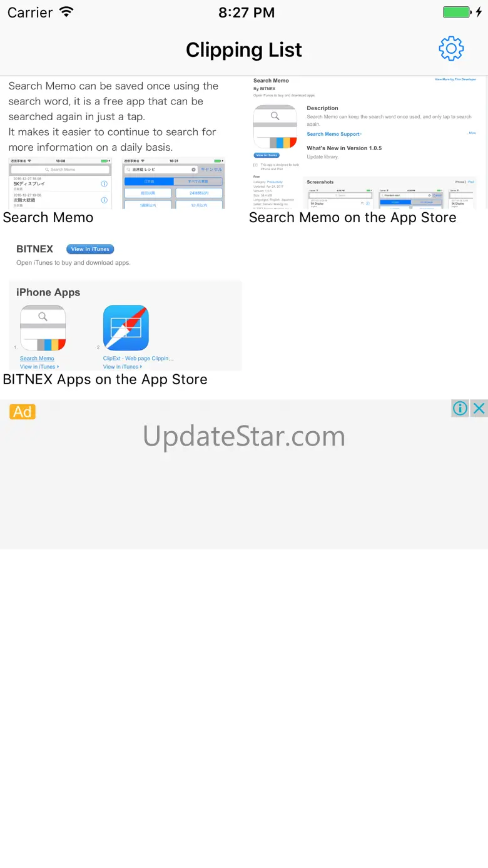
Task: Tap the Clipping List title
Action: point(244,50)
